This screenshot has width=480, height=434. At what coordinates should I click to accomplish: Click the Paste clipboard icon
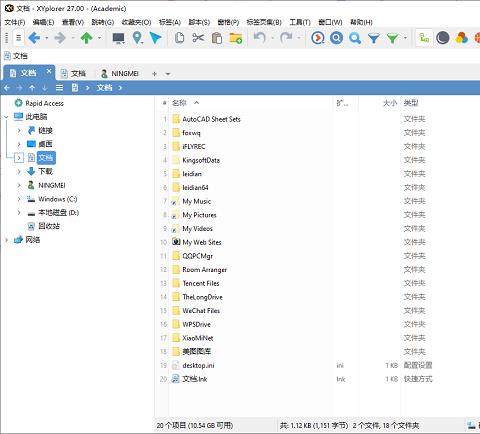coord(217,38)
